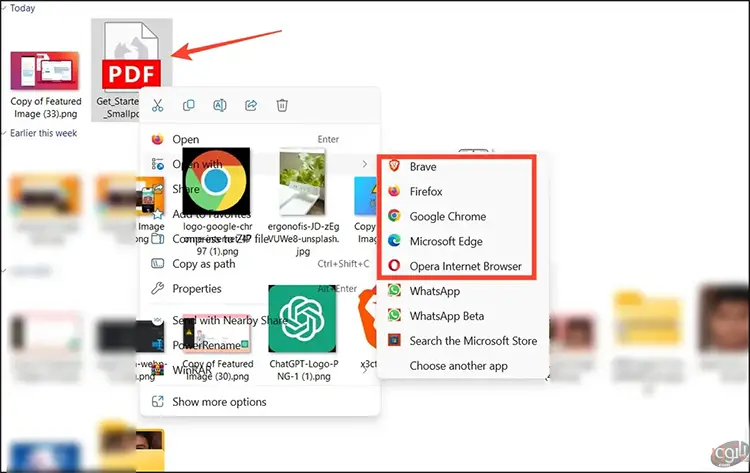This screenshot has height=473, width=750.
Task: Select Google Chrome in the submenu
Action: pyautogui.click(x=447, y=216)
